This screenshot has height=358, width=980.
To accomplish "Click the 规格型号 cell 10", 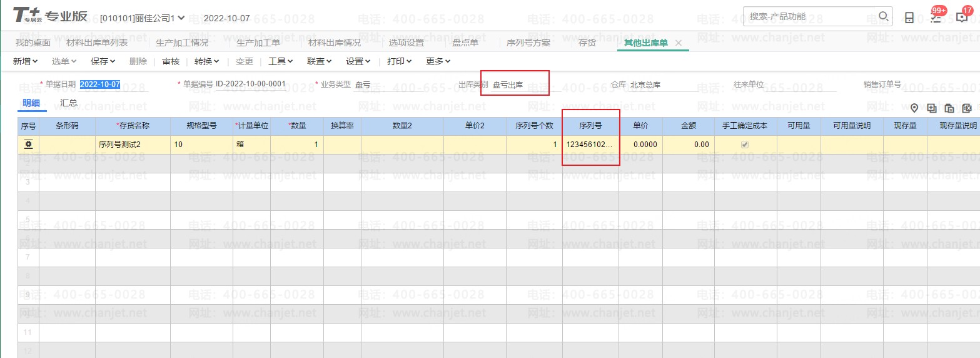I will tap(201, 145).
